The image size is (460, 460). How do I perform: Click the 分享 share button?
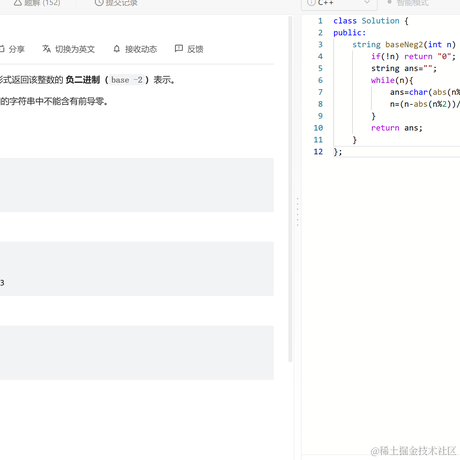click(12, 49)
